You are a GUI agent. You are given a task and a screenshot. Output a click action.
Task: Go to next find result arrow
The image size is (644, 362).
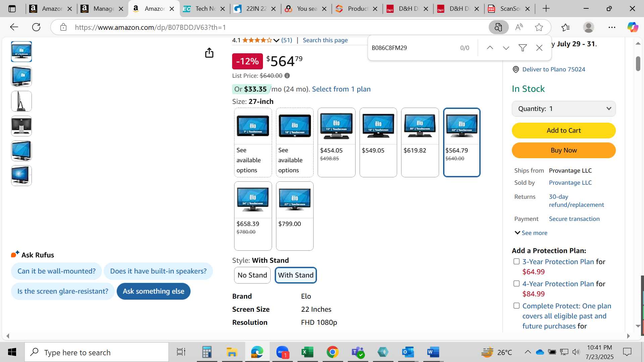[506, 48]
